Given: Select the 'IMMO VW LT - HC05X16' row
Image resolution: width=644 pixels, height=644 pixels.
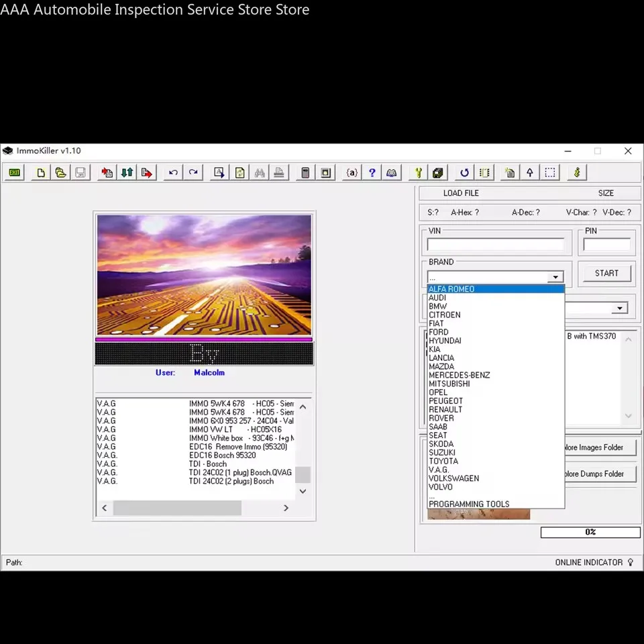Looking at the screenshot, I should click(196, 429).
